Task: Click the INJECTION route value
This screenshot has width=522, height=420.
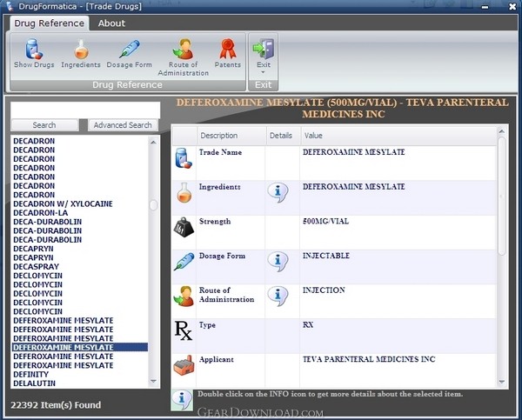Action: click(x=324, y=290)
